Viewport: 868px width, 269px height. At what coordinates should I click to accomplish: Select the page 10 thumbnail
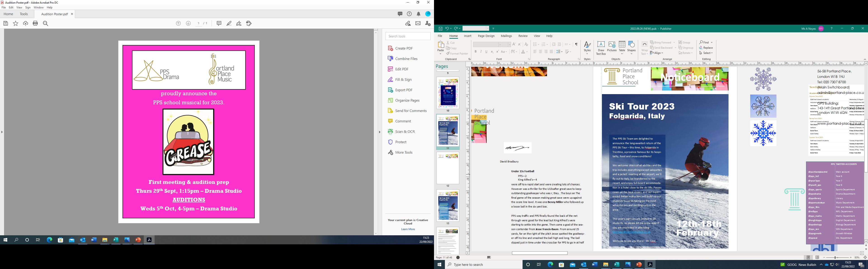pos(448,93)
